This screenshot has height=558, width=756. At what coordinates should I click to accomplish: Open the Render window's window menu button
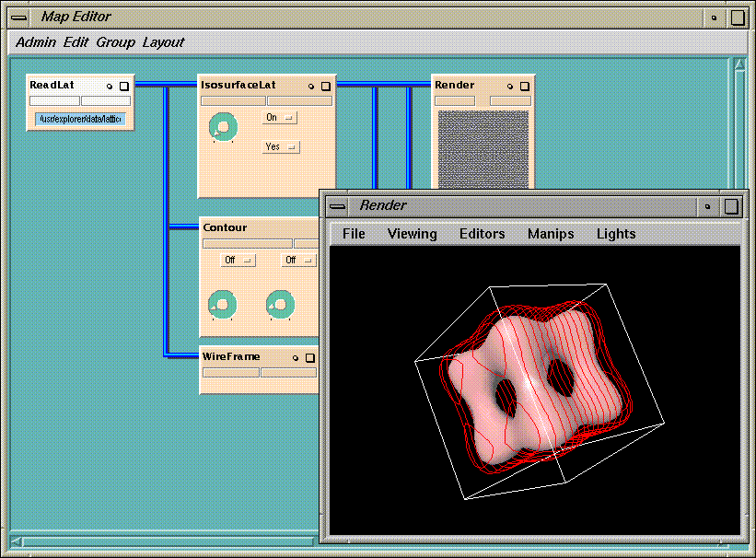click(x=339, y=206)
